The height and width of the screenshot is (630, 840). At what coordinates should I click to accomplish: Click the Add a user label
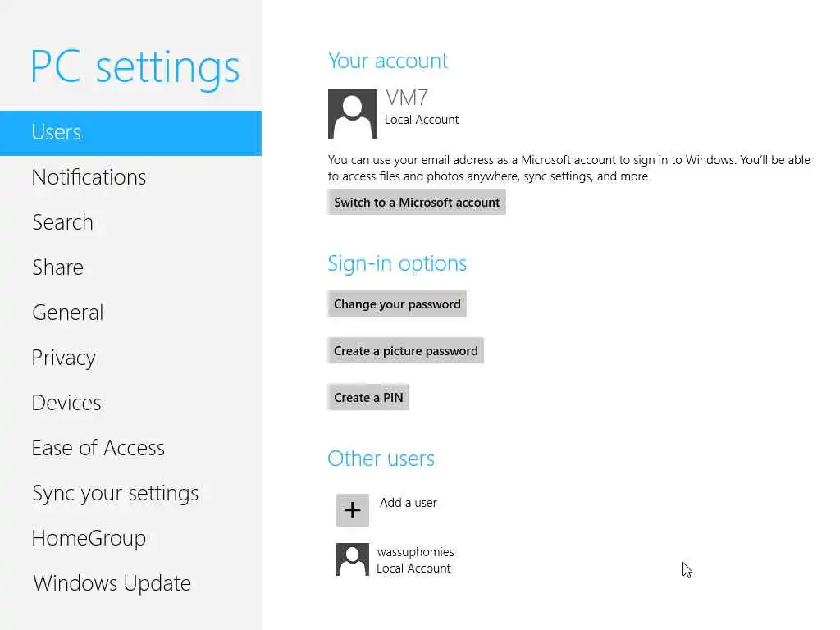409,503
